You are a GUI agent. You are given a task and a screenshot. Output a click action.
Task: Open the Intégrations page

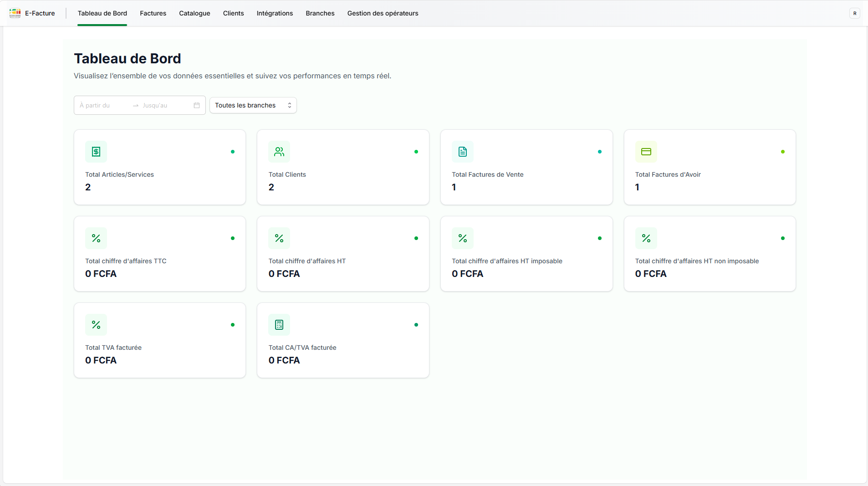pos(275,13)
